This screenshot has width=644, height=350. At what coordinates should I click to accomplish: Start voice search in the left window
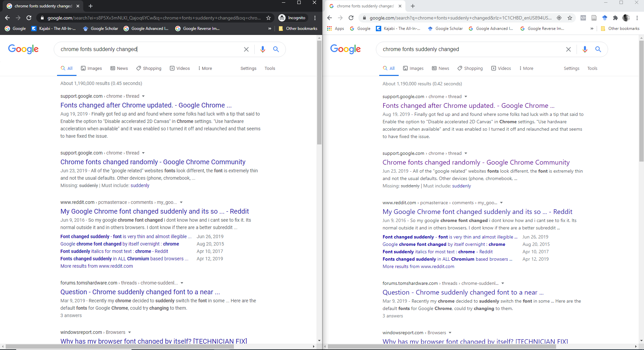[x=263, y=49]
